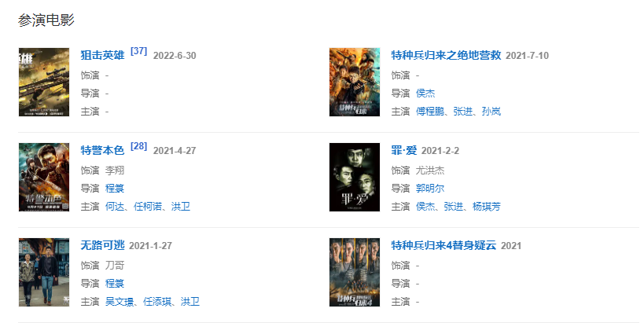Open the 狙击英雄 title link
Viewport: 644px width, 323px height.
tap(102, 56)
